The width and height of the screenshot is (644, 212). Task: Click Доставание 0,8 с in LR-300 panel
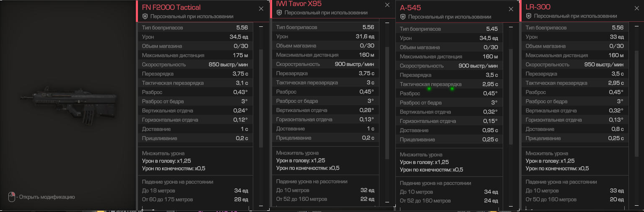[x=575, y=129]
